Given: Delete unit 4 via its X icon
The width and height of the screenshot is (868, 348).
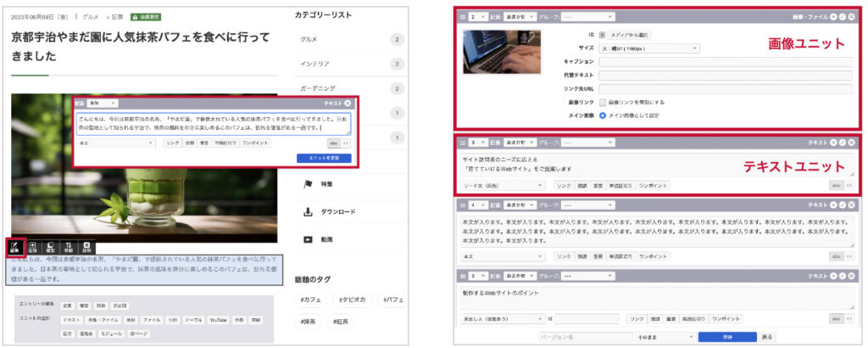Looking at the screenshot, I should pos(850,205).
